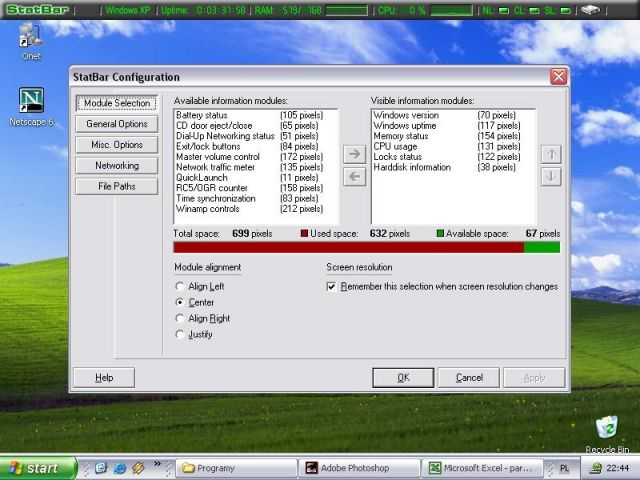Click the PL language indicator
The width and height of the screenshot is (640, 480).
pyautogui.click(x=564, y=468)
